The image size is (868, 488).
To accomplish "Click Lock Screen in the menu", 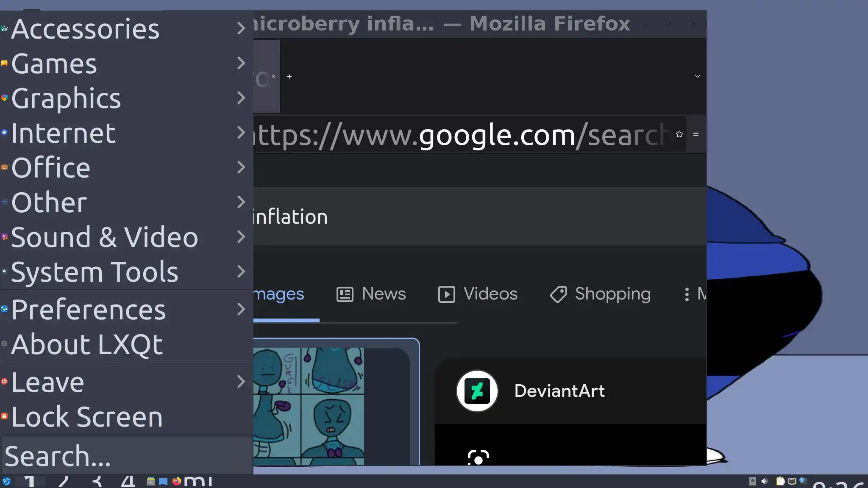I will click(87, 417).
